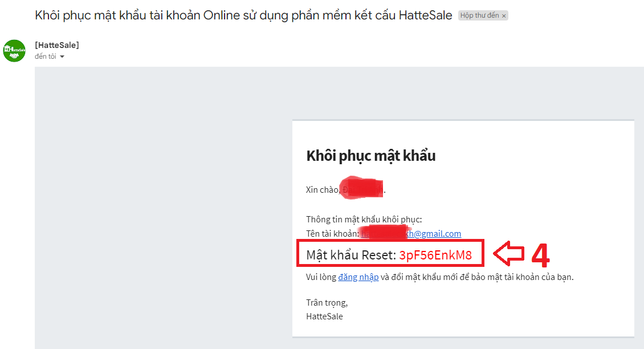Remove the "Hộp thư đến" label with x

click(504, 15)
